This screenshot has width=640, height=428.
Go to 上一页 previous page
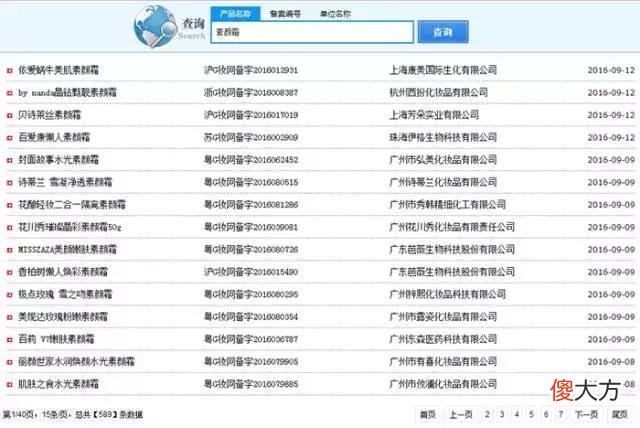(x=460, y=415)
